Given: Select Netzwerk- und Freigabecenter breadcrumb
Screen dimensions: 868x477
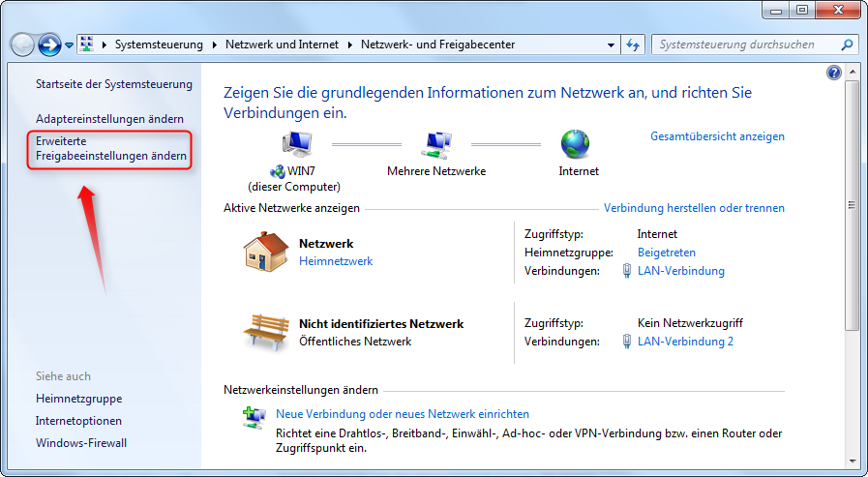Looking at the screenshot, I should 438,45.
